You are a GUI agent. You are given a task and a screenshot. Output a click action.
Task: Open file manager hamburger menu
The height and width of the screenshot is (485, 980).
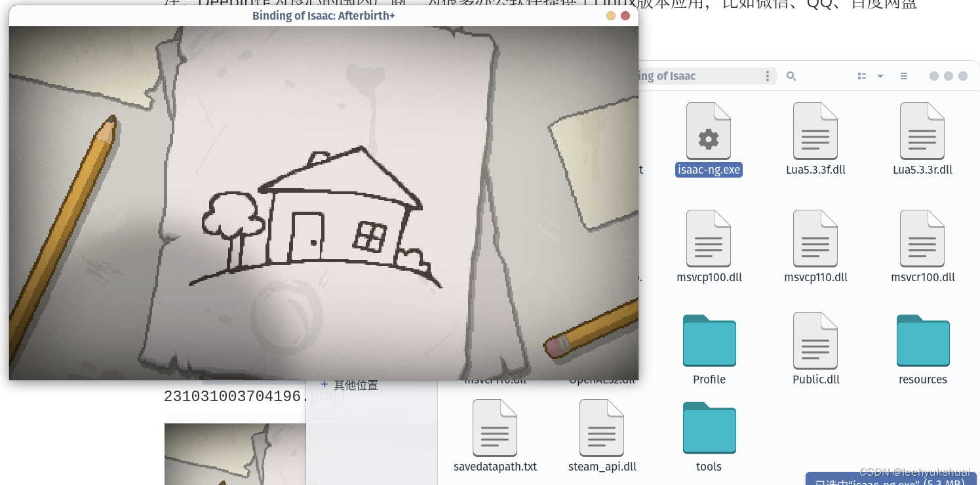[904, 76]
